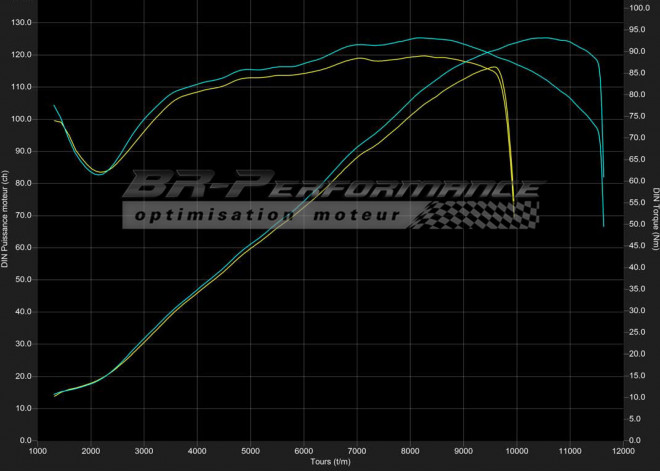Click the yellow power curve peak near 9600 rpm
The image size is (660, 471).
[x=494, y=67]
